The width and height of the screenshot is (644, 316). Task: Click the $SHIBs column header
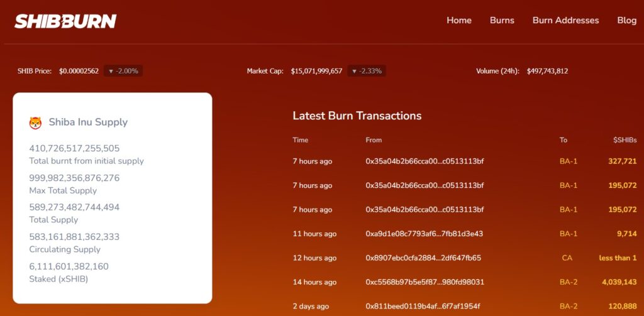click(x=625, y=140)
